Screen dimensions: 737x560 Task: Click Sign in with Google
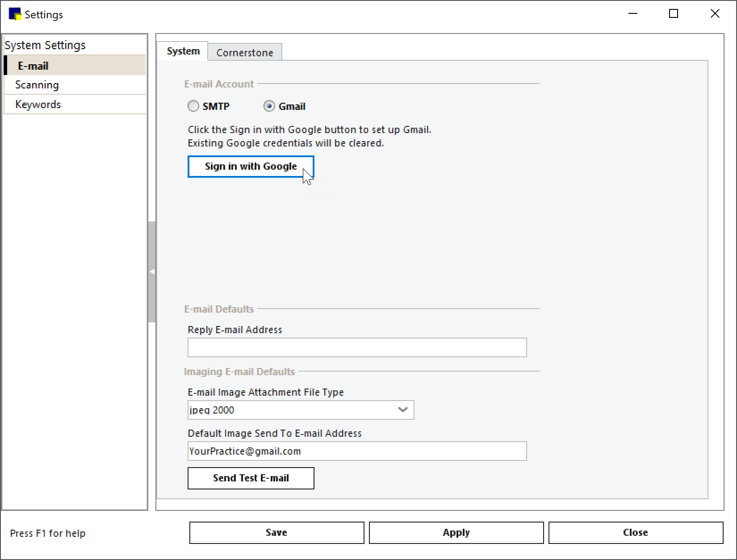251,166
